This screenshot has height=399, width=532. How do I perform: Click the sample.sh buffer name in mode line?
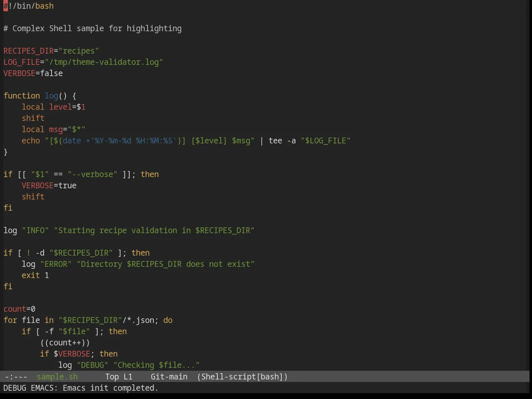pos(57,377)
